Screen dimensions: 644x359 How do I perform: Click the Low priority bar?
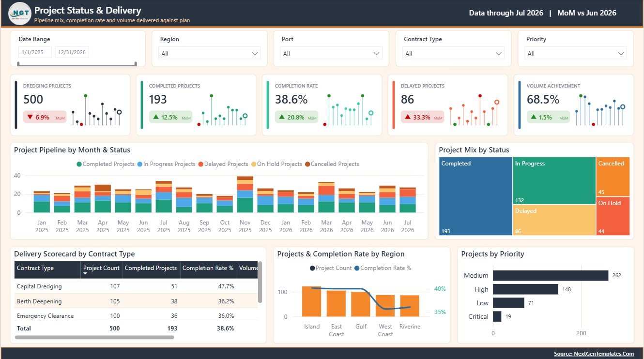(x=508, y=303)
